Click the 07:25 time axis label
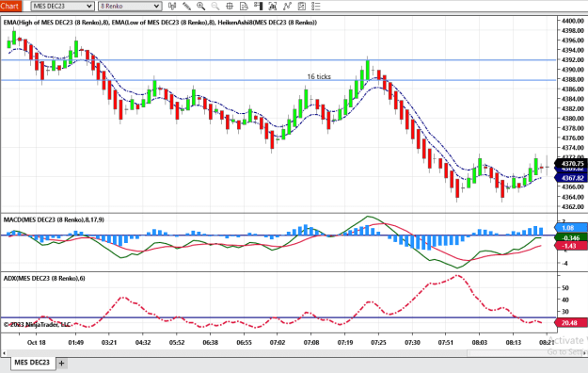 tap(378, 343)
